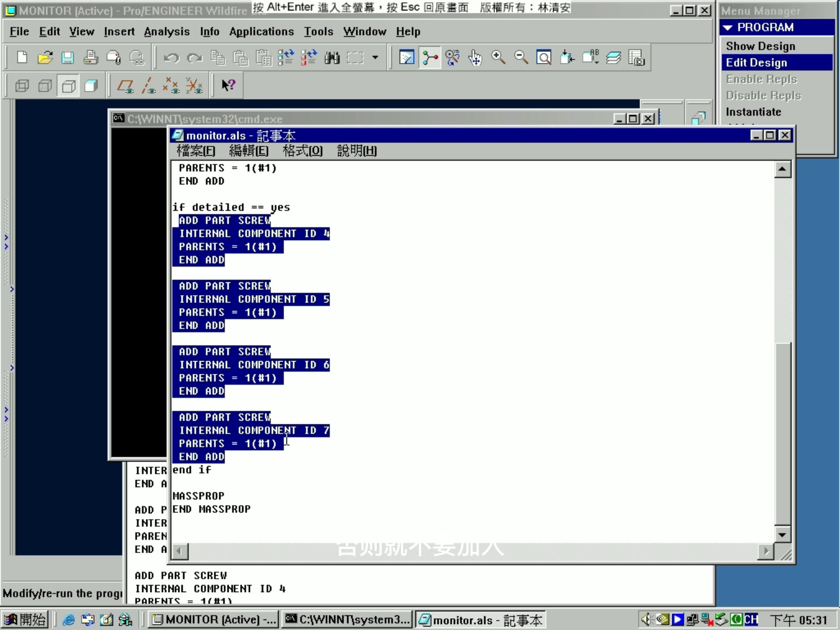Viewport: 840px width, 630px height.
Task: Click Notepad horizontal scrollbar left arrow
Action: [x=180, y=550]
